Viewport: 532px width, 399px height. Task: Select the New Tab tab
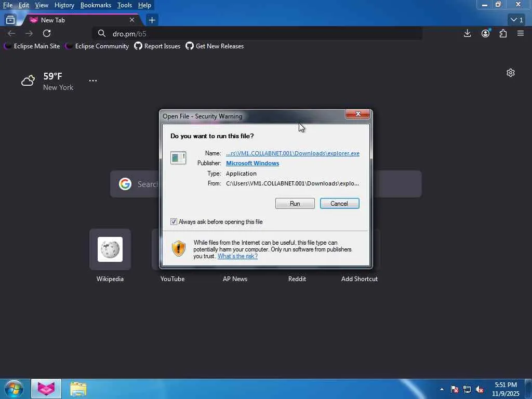coord(82,20)
